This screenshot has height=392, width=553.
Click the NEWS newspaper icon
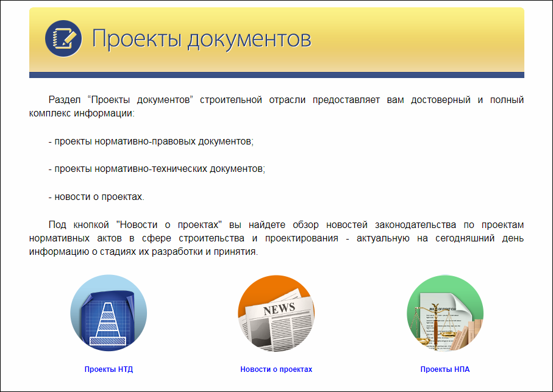tap(276, 313)
